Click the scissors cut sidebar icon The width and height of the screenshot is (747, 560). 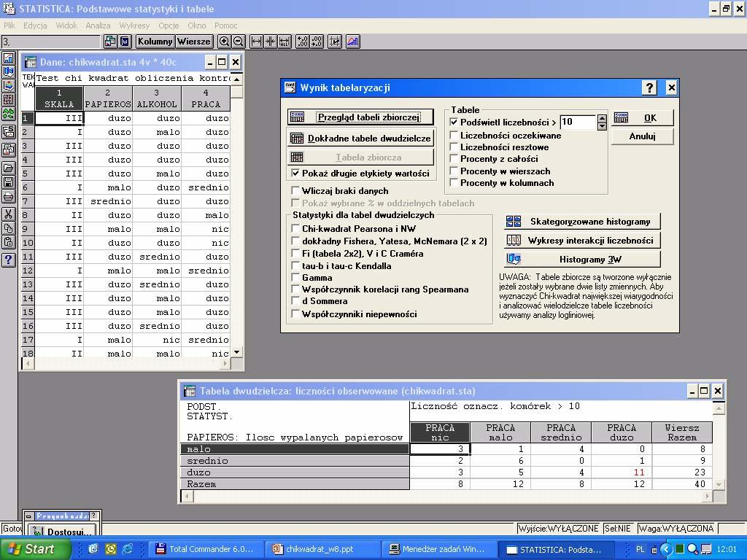click(9, 214)
